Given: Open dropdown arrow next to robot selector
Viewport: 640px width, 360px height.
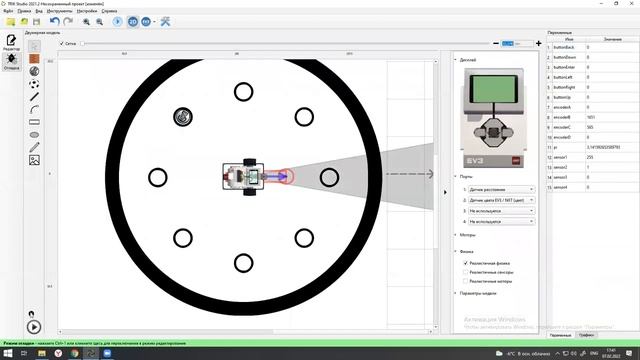Looking at the screenshot, I should pos(154,22).
